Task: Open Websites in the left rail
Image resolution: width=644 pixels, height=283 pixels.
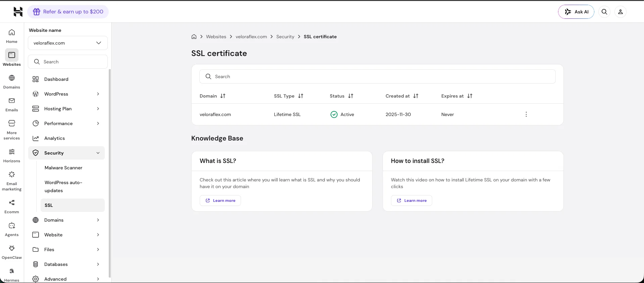Action: tap(12, 58)
